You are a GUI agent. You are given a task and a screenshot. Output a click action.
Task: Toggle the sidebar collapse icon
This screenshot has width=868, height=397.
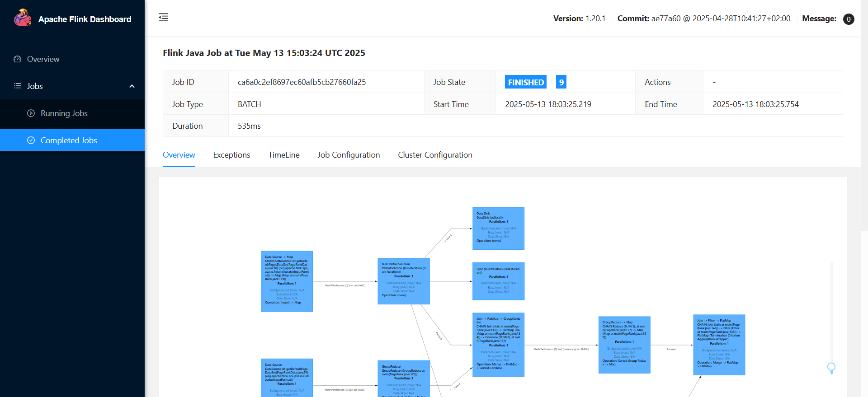click(163, 18)
